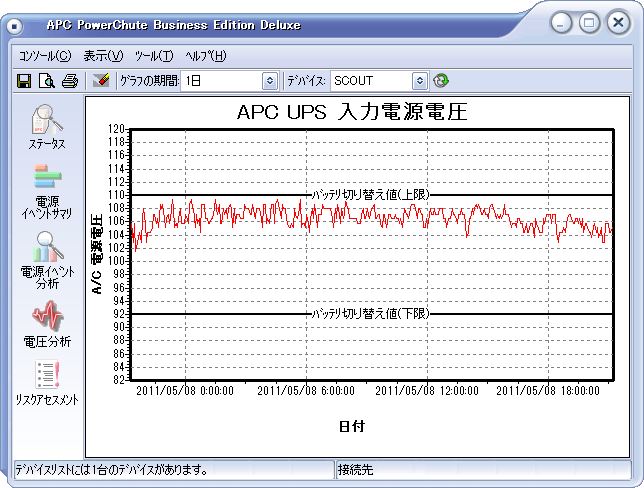Click the save floppy disk icon

click(x=24, y=81)
